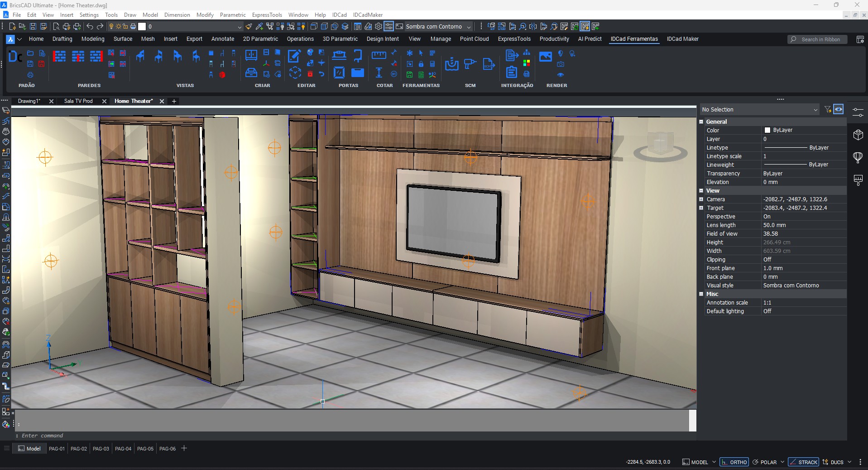Click the clipboard report icon in Integração
This screenshot has height=470, width=868.
(512, 72)
